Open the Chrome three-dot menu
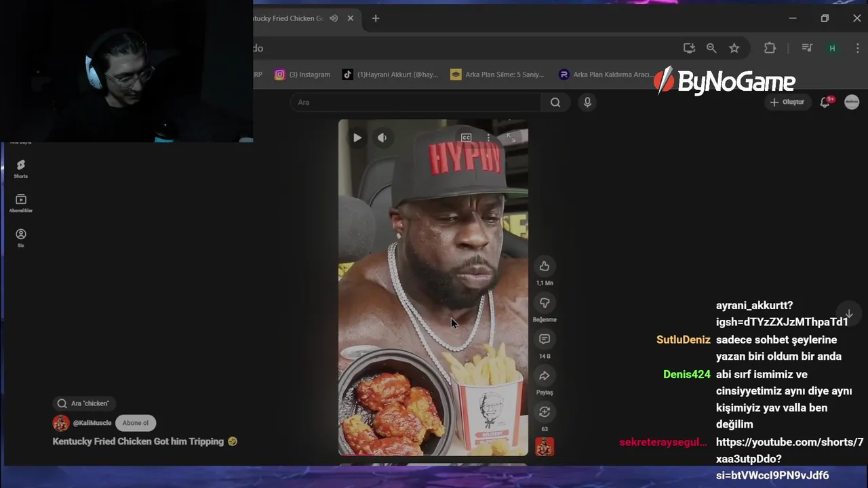 (x=857, y=48)
